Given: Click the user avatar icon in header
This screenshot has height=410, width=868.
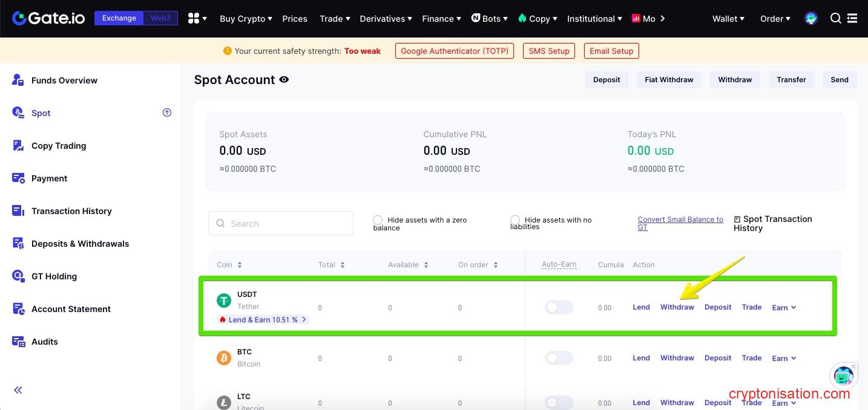Looking at the screenshot, I should pos(811,19).
